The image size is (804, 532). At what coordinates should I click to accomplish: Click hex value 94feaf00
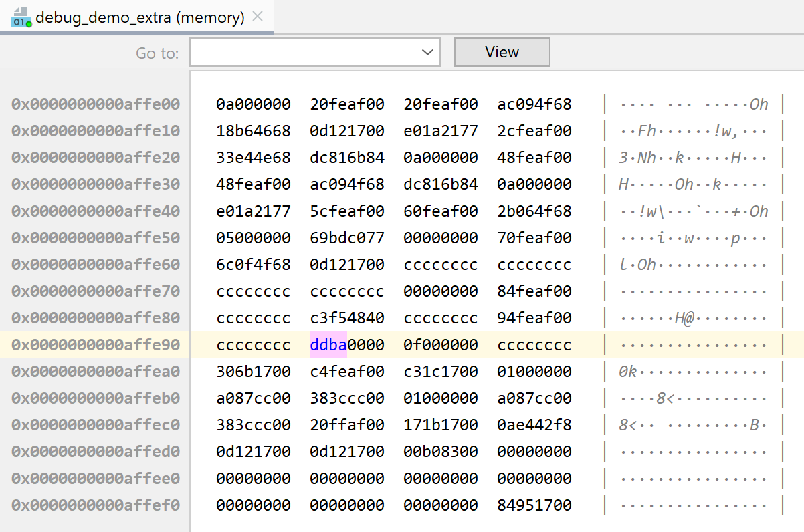[534, 318]
